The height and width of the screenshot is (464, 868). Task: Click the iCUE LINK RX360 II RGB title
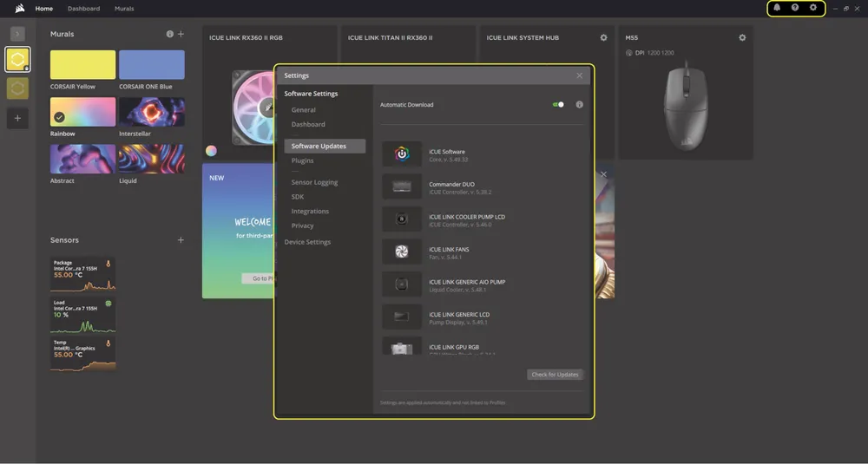[x=246, y=37]
